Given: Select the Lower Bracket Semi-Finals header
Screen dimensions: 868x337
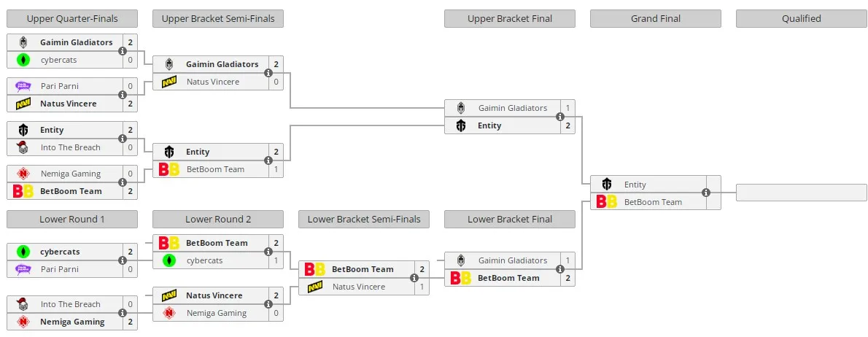Looking at the screenshot, I should coord(364,219).
